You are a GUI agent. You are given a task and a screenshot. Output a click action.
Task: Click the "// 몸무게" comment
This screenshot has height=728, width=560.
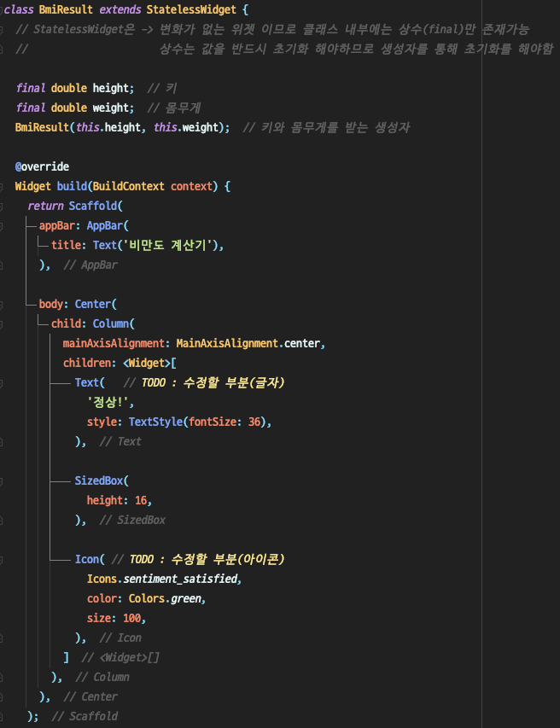pos(174,108)
